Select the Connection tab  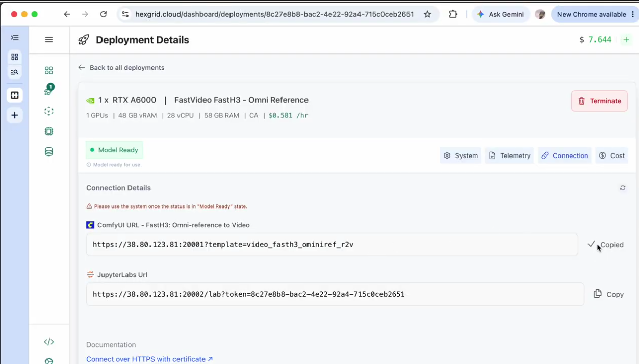[565, 155]
